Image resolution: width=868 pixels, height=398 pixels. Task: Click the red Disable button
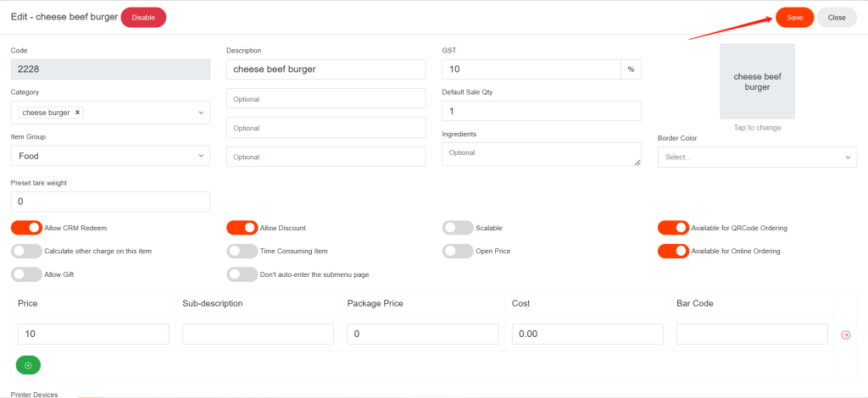[x=143, y=17]
